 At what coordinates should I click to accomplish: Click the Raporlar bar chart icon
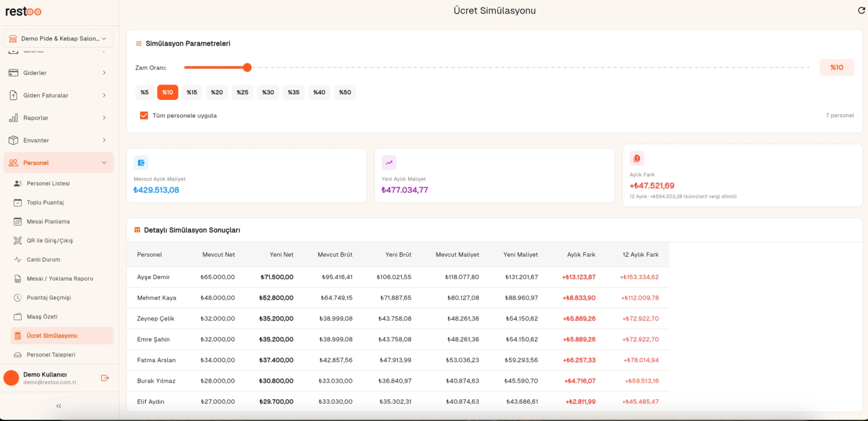(13, 118)
